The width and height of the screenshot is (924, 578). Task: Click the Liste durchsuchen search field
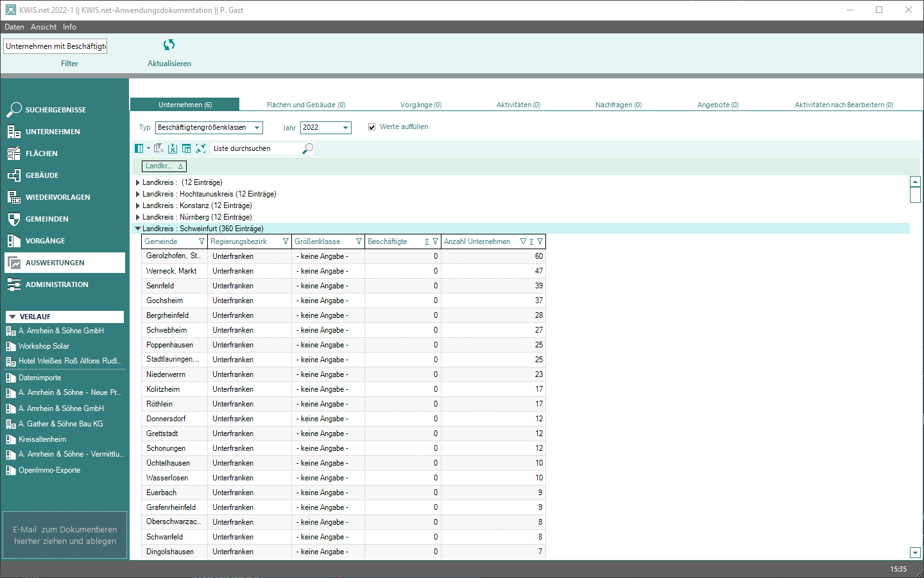tap(257, 148)
